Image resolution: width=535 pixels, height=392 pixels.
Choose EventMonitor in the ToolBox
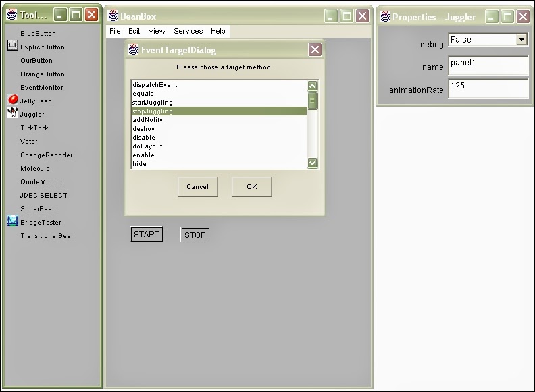tap(42, 88)
